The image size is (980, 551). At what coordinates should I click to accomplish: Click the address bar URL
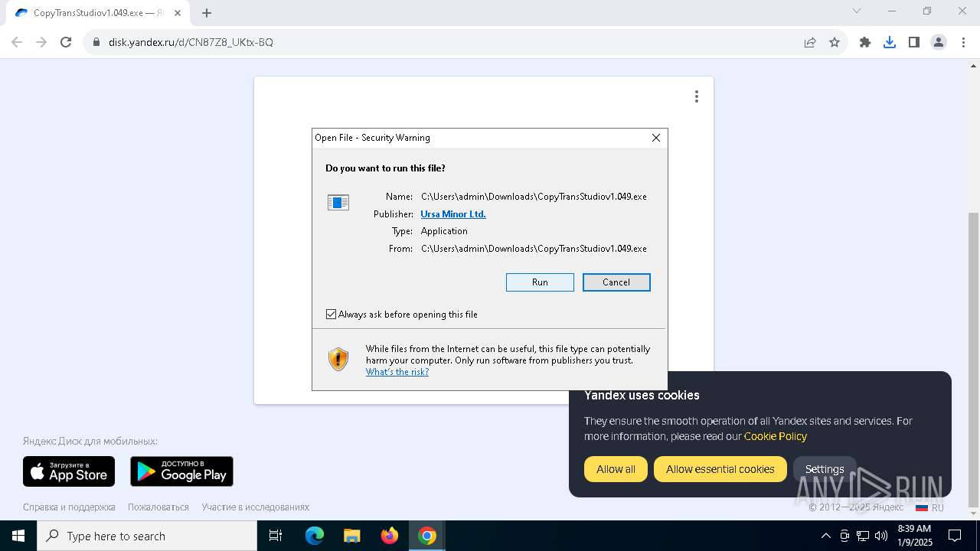(191, 42)
